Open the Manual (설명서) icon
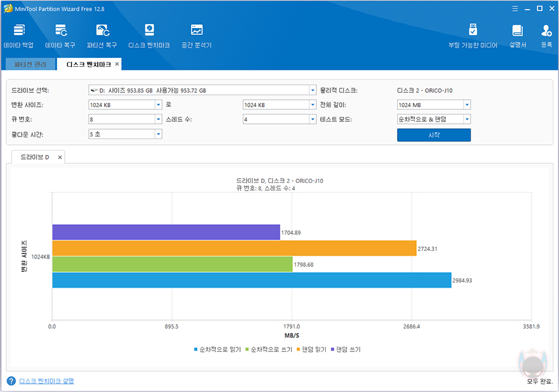Viewport: 559px width, 392px height. click(x=518, y=36)
